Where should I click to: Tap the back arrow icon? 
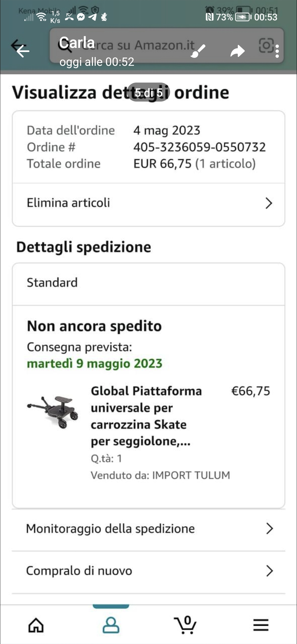click(x=22, y=51)
